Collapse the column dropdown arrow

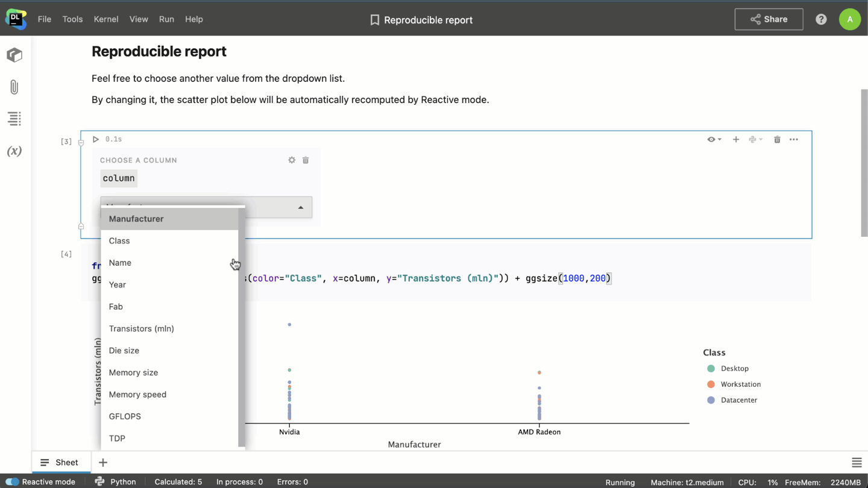tap(301, 207)
